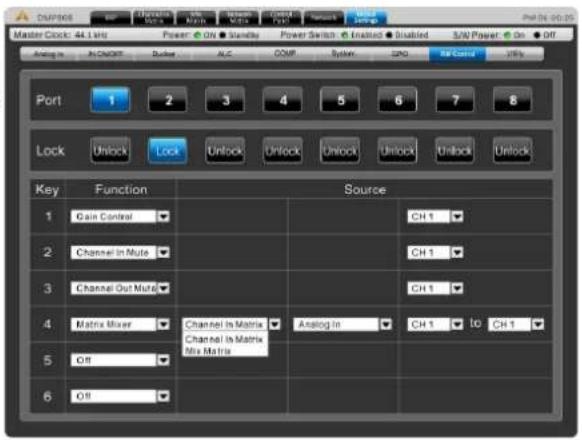Open the CH 1 dropdown after 'to'

[516, 325]
